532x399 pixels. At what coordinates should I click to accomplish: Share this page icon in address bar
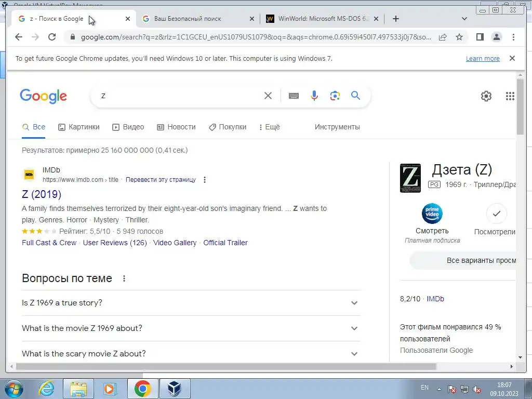[443, 37]
